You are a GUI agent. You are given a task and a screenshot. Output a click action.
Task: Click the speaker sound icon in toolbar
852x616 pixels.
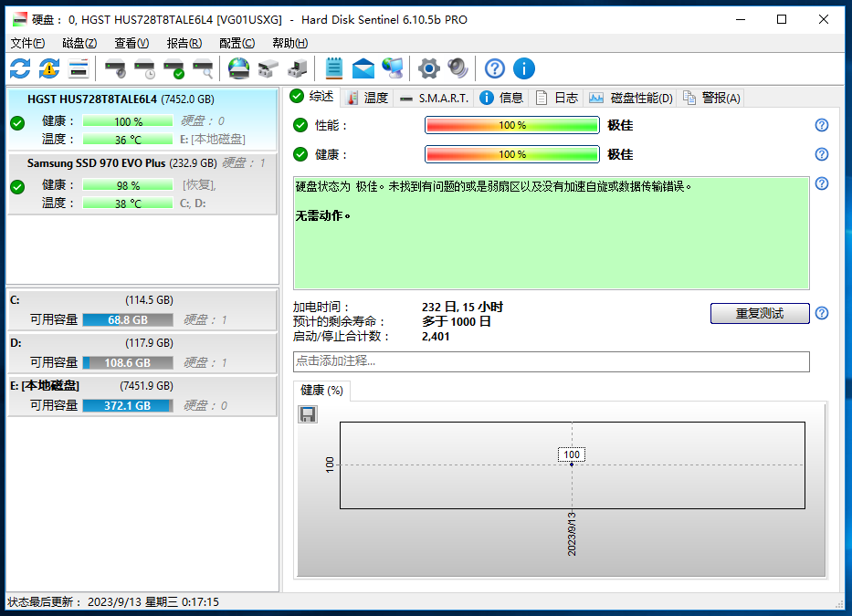[458, 68]
